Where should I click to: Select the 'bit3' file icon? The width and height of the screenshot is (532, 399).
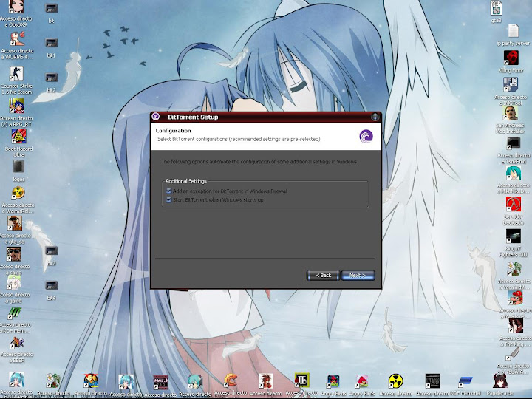(x=52, y=251)
